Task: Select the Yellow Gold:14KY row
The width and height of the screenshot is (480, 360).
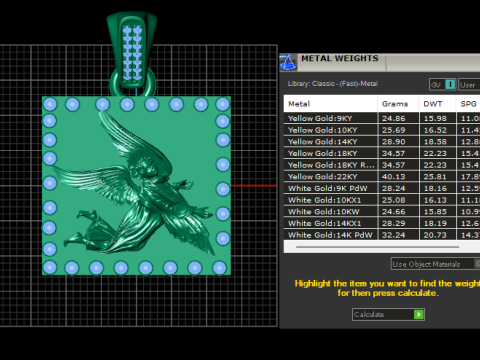Action: (382, 142)
